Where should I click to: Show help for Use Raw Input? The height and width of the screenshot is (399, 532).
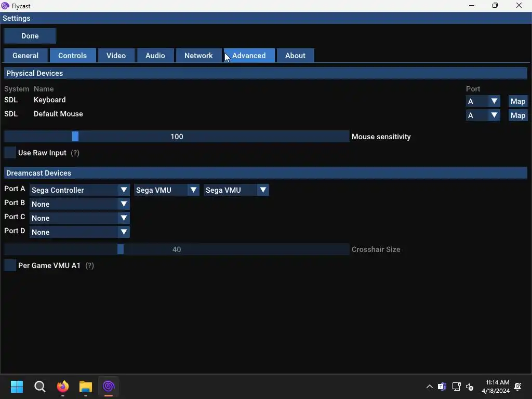[75, 153]
